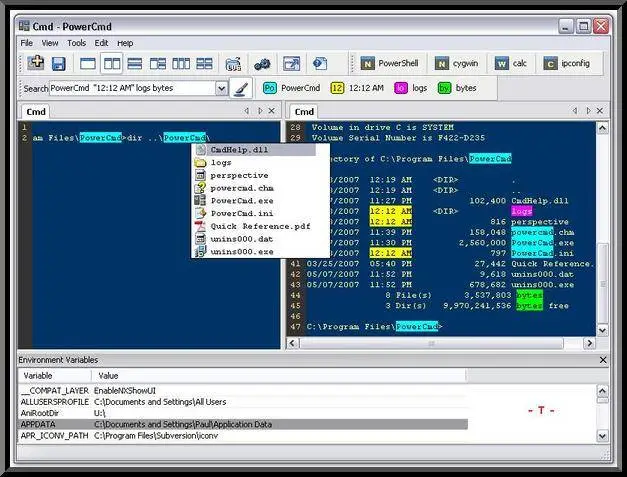627x477 pixels.
Task: Open the Edit menu
Action: 101,43
